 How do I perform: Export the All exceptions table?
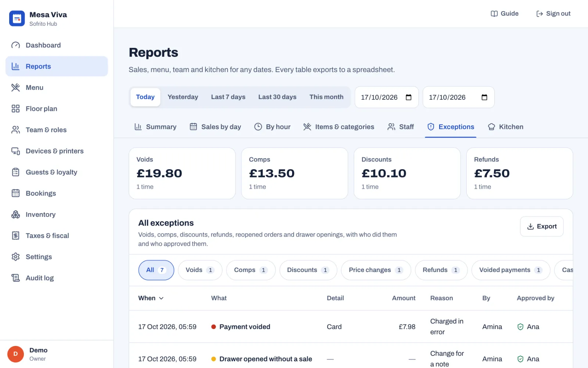click(542, 226)
